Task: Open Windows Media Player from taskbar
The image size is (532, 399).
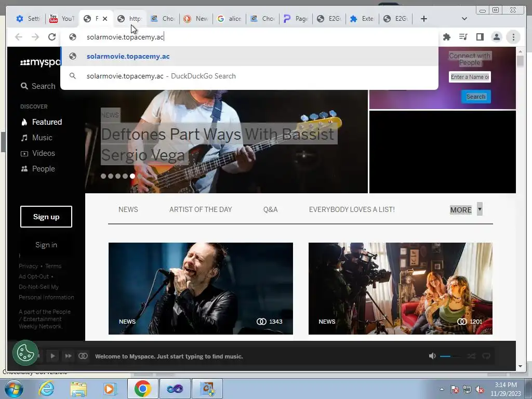Action: point(110,389)
